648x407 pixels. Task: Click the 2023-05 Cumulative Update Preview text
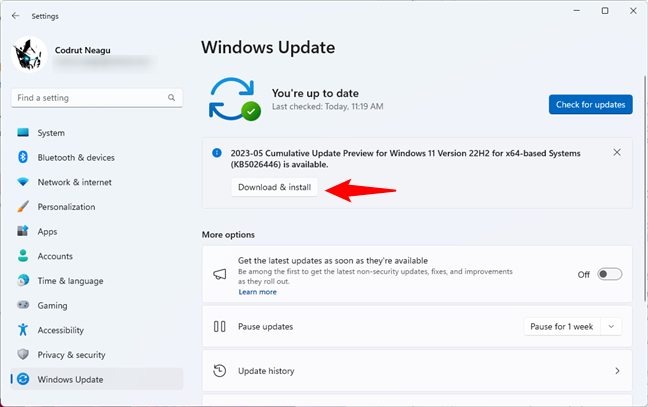405,159
